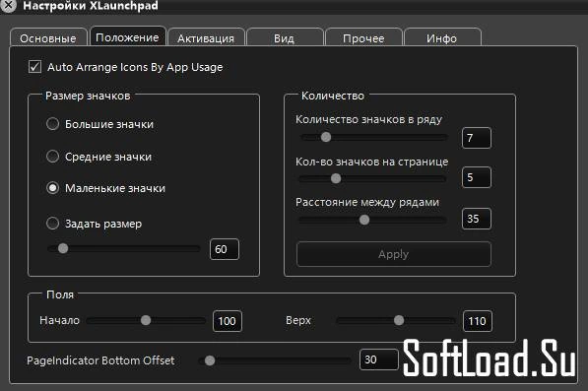588x391 pixels.
Task: Click the Auto Arrange Icons By App Usage label
Action: click(135, 67)
